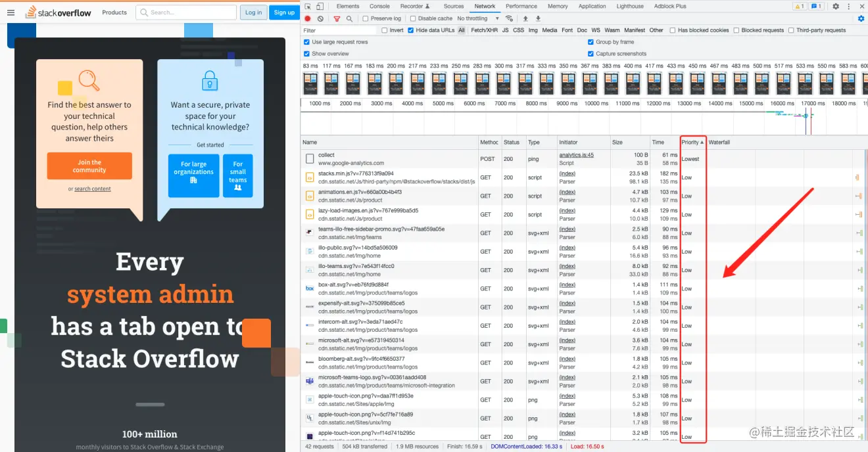
Task: Focus the network Filter text field
Action: tap(339, 30)
